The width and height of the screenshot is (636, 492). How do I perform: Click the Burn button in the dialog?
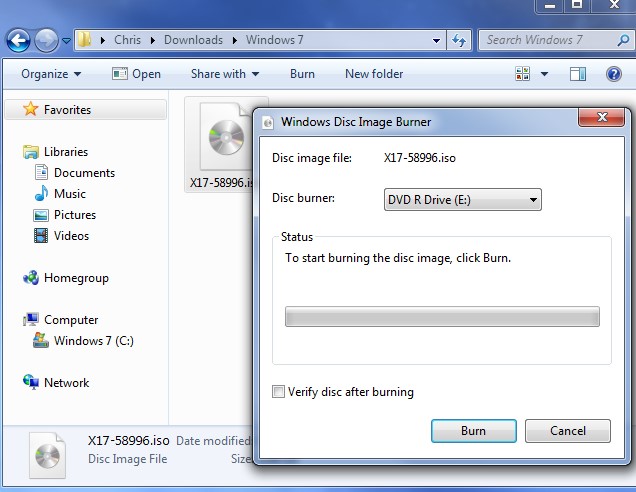[x=473, y=431]
